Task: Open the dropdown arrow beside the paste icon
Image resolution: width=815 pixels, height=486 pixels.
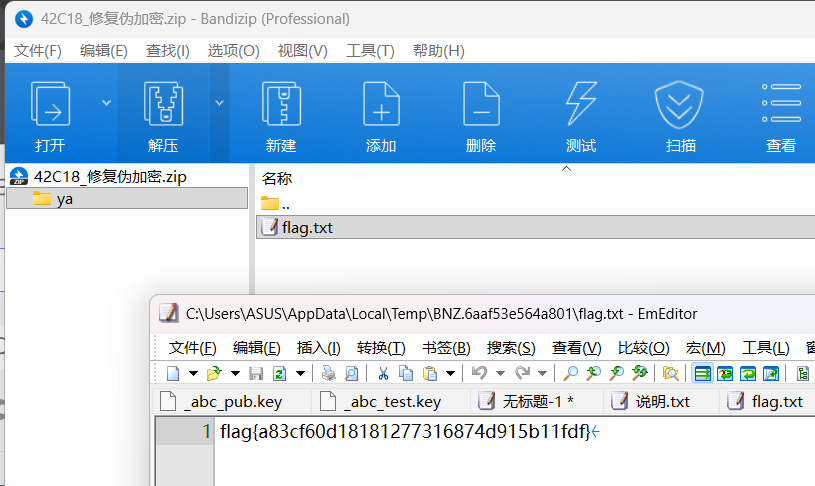Action: 451,373
